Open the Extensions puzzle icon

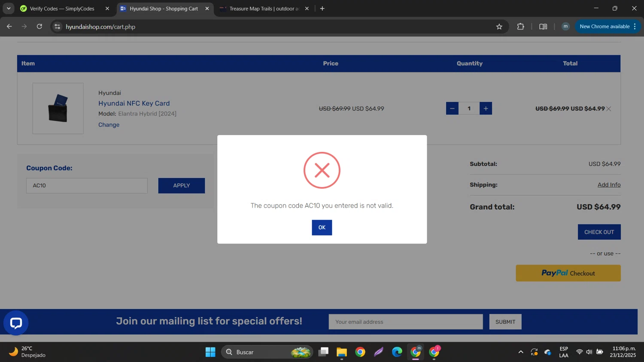(520, 27)
